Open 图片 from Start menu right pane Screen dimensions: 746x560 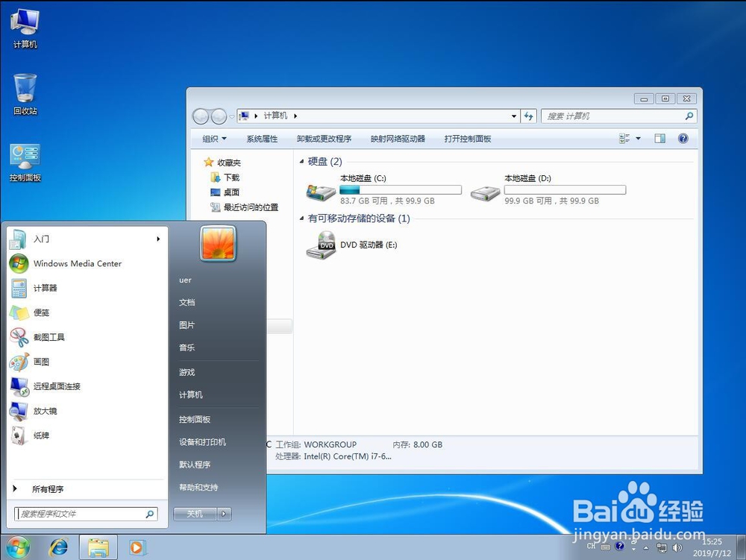click(187, 325)
